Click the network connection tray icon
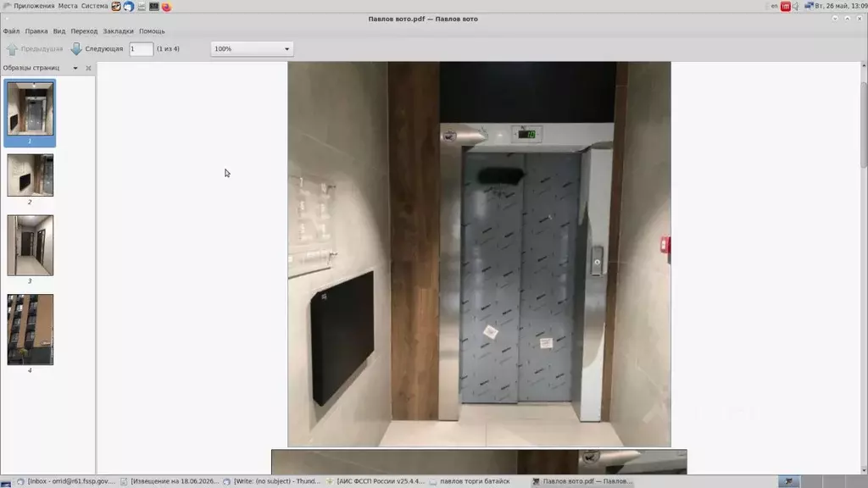Screen dimensions: 868x488 pos(808,6)
